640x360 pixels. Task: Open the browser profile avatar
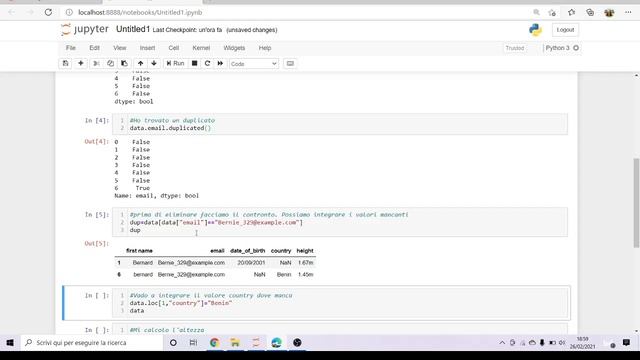pos(609,12)
